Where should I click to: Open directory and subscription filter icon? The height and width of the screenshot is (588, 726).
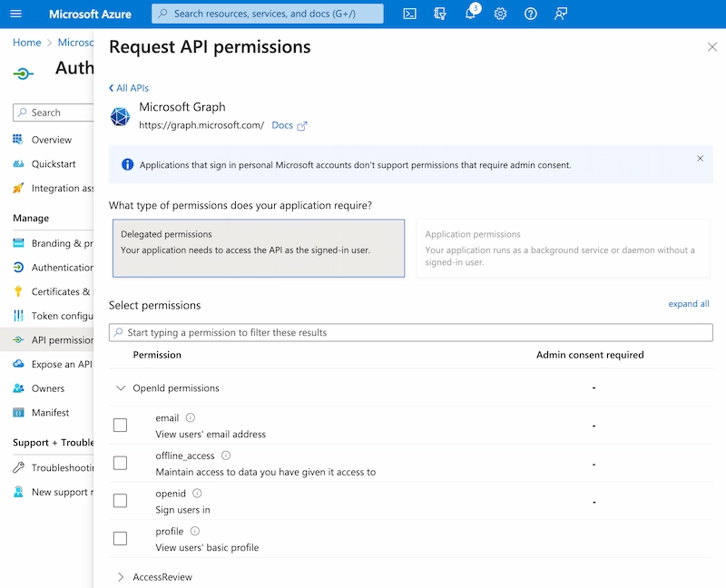[440, 14]
